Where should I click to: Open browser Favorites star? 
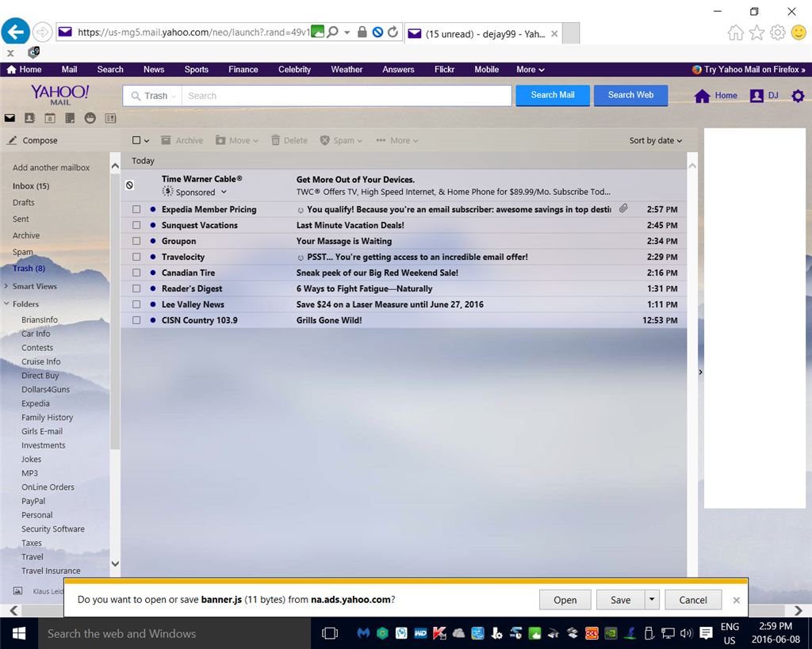[756, 33]
